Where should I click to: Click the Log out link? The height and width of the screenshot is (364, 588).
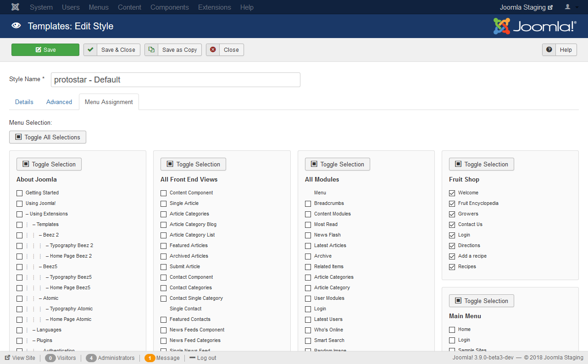click(x=203, y=358)
